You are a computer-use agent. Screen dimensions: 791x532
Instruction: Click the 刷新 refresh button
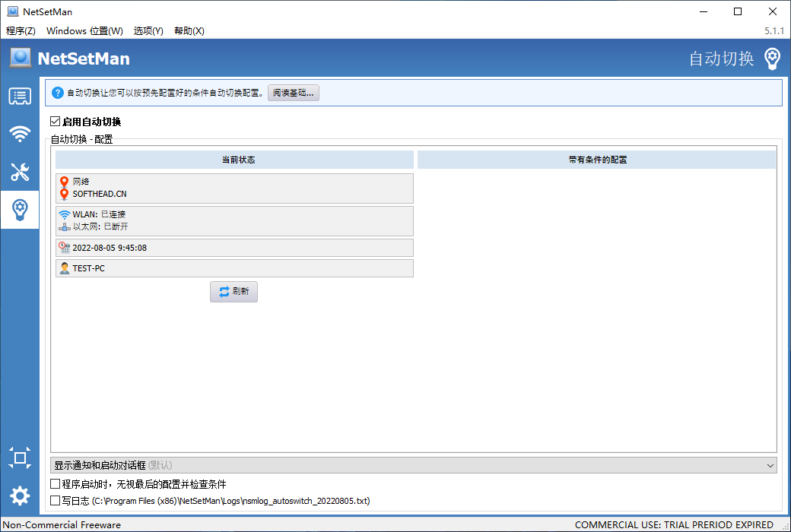pyautogui.click(x=233, y=292)
